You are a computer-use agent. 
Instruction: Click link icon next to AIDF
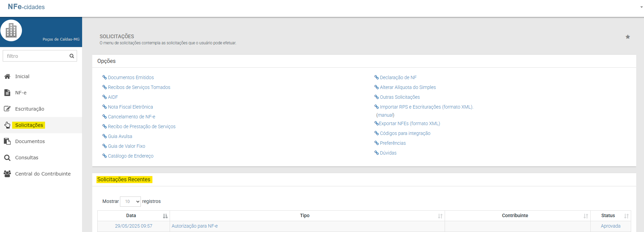point(104,97)
